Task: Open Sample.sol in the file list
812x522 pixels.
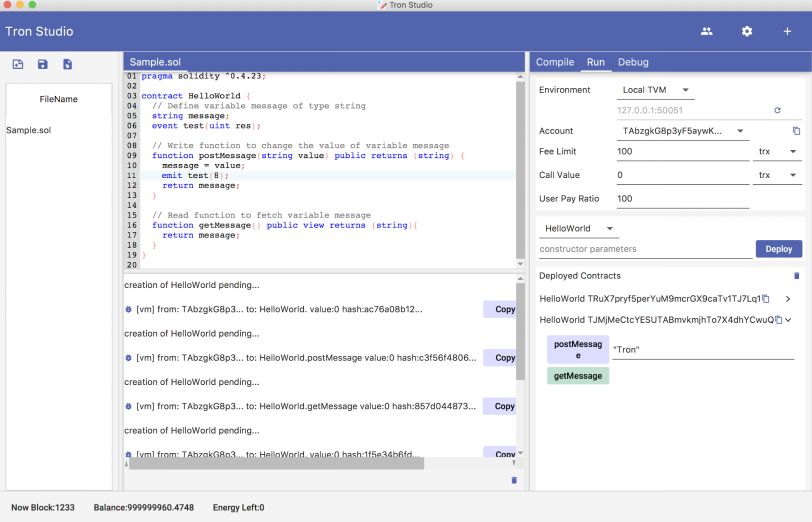Action: [x=28, y=130]
